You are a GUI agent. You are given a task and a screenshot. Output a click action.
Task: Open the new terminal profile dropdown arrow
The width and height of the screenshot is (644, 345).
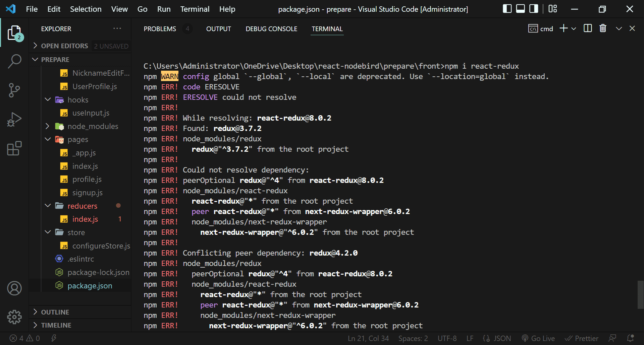tap(574, 29)
